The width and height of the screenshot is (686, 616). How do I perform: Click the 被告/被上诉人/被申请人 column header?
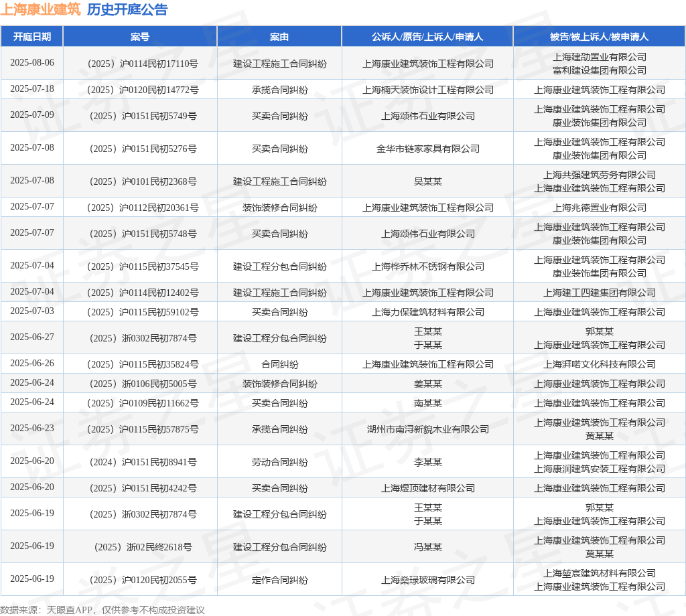click(x=599, y=37)
